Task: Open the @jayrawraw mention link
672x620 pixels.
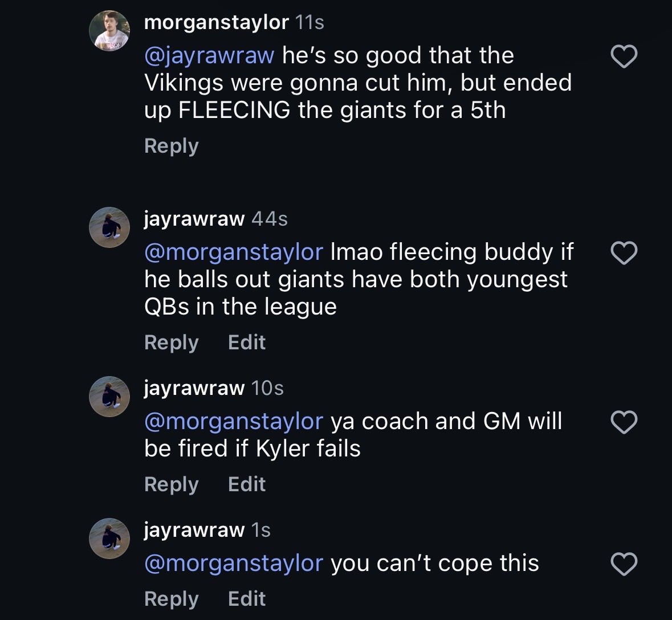Action: coord(209,56)
